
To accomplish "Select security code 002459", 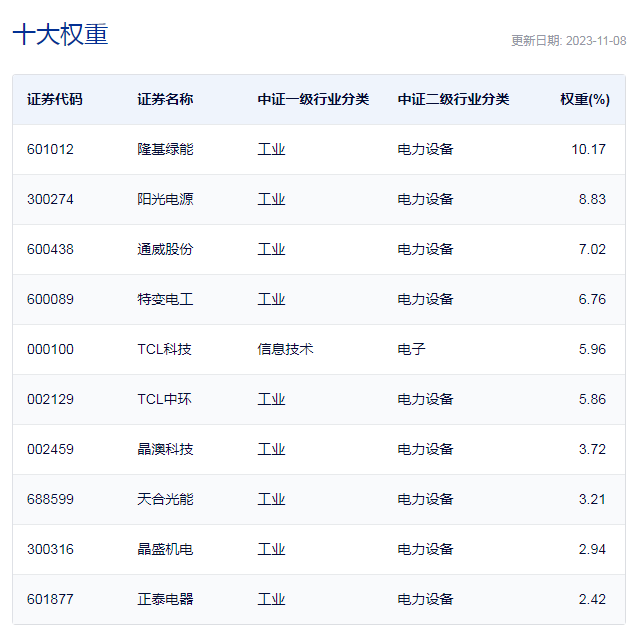I will click(x=50, y=450).
